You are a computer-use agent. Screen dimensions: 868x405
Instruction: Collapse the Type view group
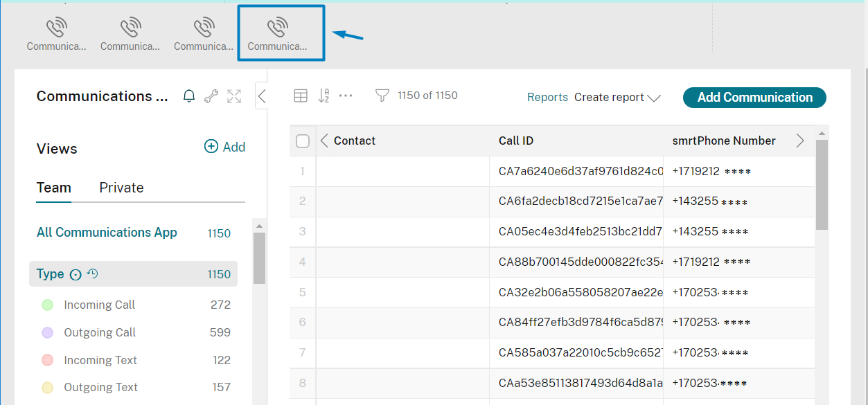pos(76,275)
